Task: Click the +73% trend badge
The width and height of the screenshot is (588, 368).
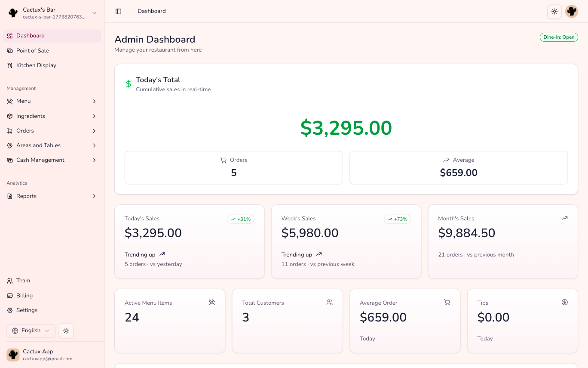Action: (398, 219)
